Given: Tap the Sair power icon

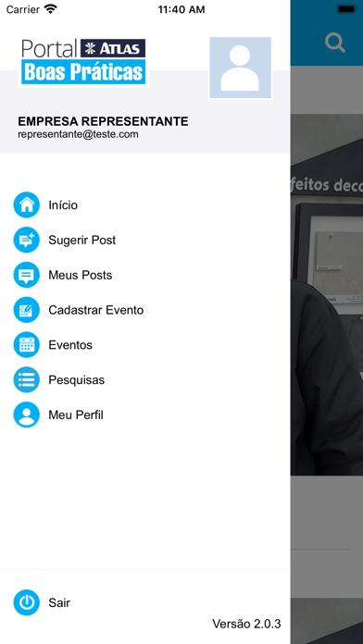Looking at the screenshot, I should click(27, 602).
